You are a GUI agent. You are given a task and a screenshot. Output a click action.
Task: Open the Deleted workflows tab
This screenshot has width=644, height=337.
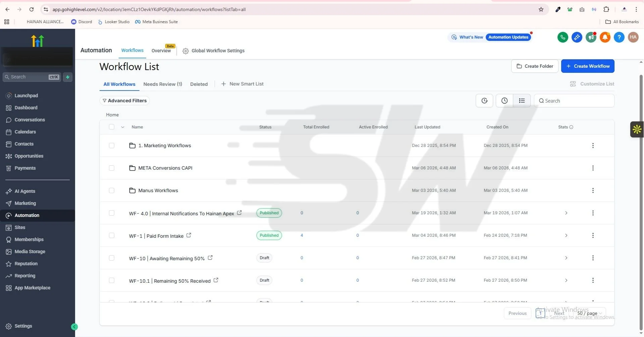click(199, 84)
